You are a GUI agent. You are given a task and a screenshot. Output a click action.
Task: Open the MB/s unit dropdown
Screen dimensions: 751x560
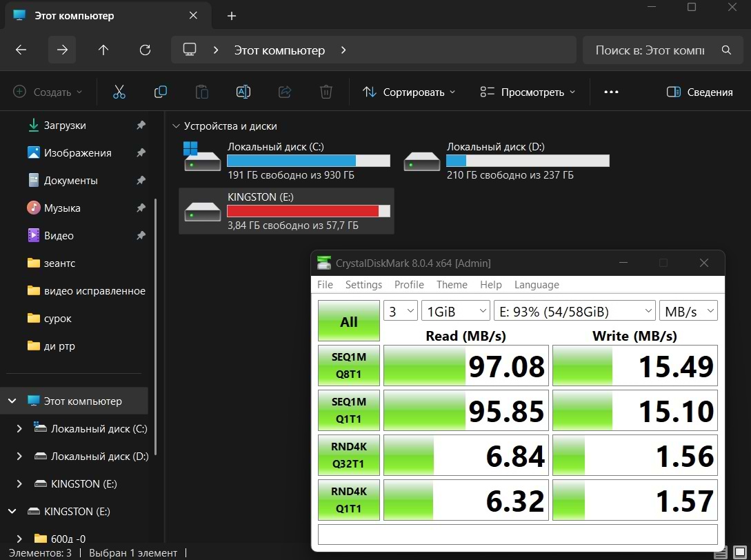tap(688, 311)
